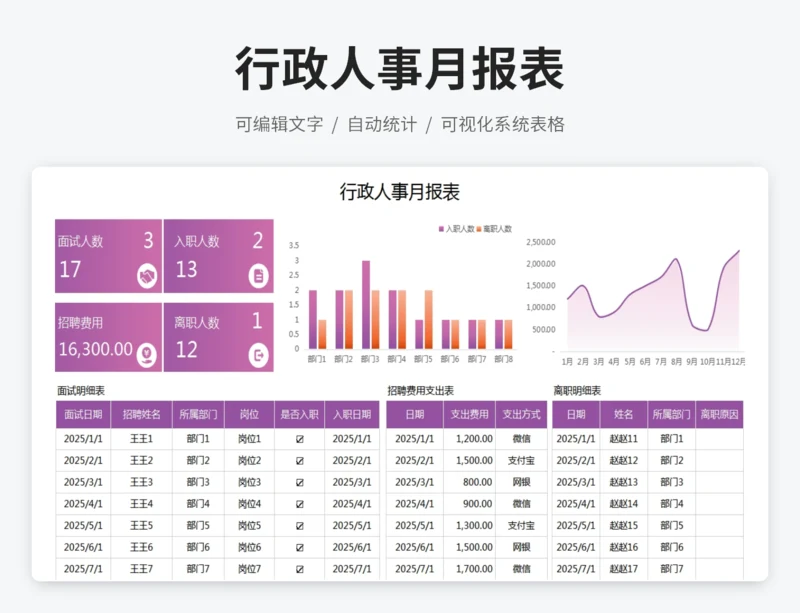Select cell 岗位3 in interview table

(249, 482)
